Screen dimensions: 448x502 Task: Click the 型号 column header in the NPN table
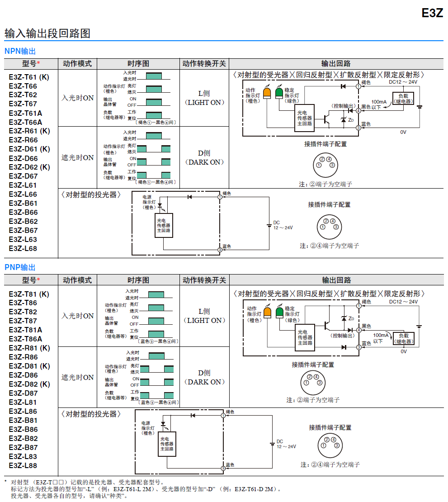31,63
